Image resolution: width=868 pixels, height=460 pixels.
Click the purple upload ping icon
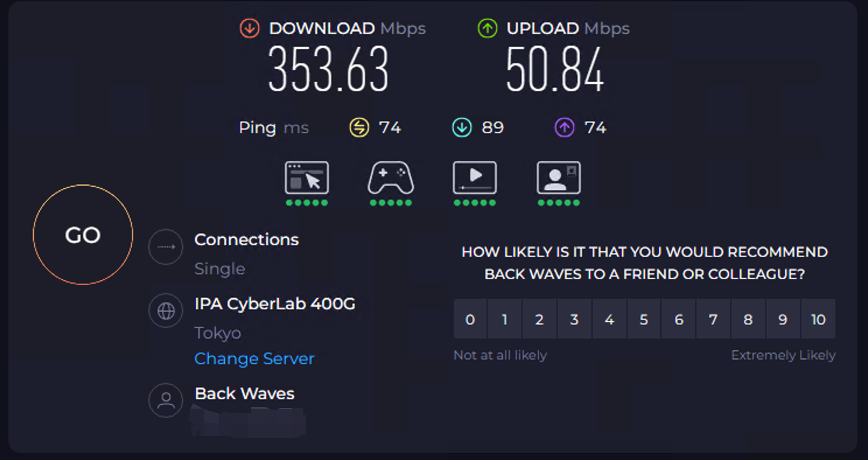point(565,127)
